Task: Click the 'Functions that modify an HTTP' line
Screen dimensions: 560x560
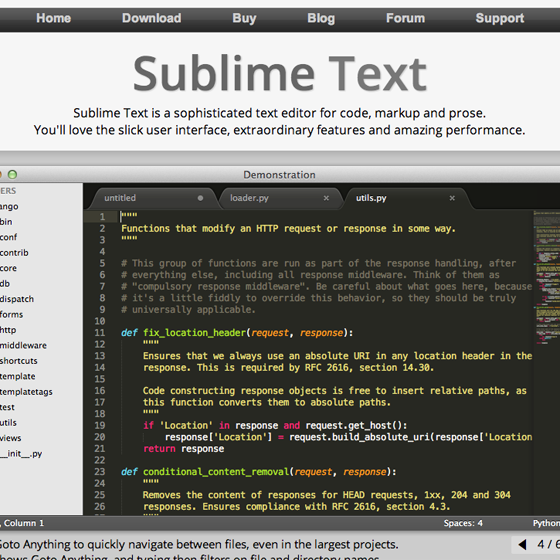Action: click(288, 229)
